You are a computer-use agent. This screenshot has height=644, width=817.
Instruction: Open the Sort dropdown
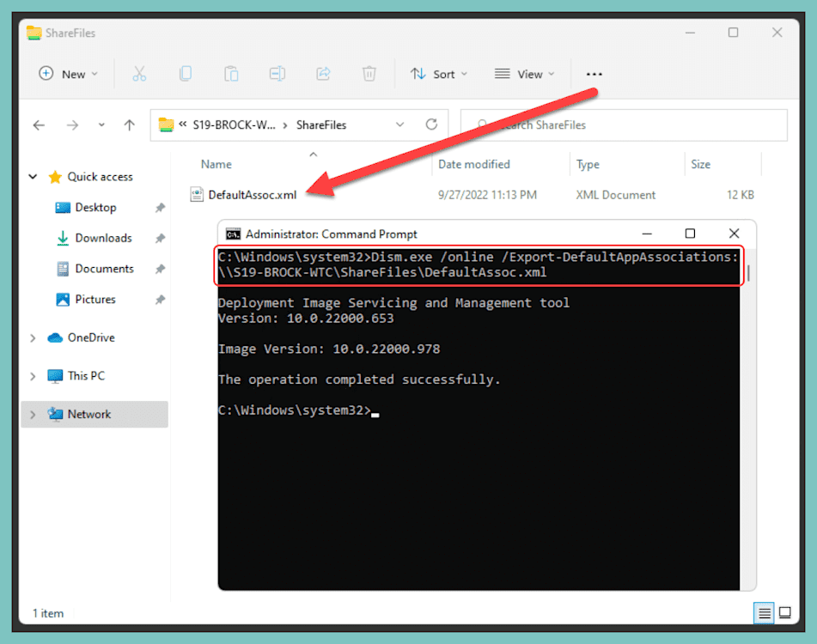point(438,74)
